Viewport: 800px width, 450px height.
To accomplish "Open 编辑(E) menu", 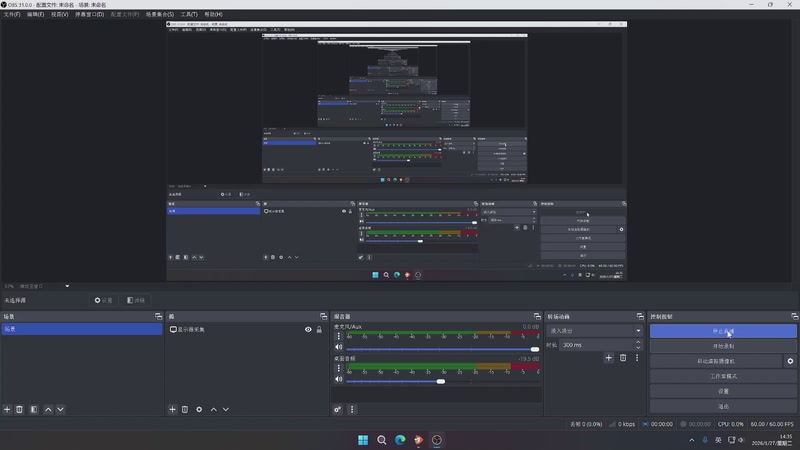I will (35, 14).
